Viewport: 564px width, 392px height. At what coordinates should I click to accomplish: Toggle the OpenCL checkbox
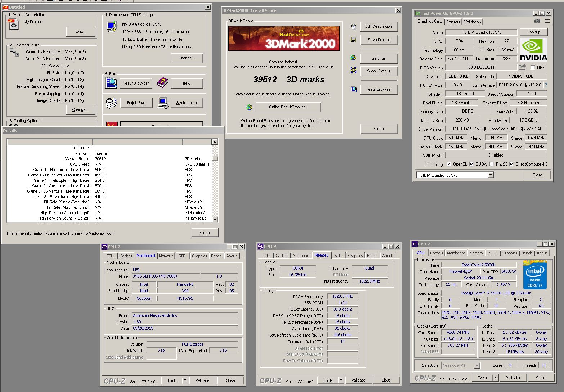tap(449, 164)
